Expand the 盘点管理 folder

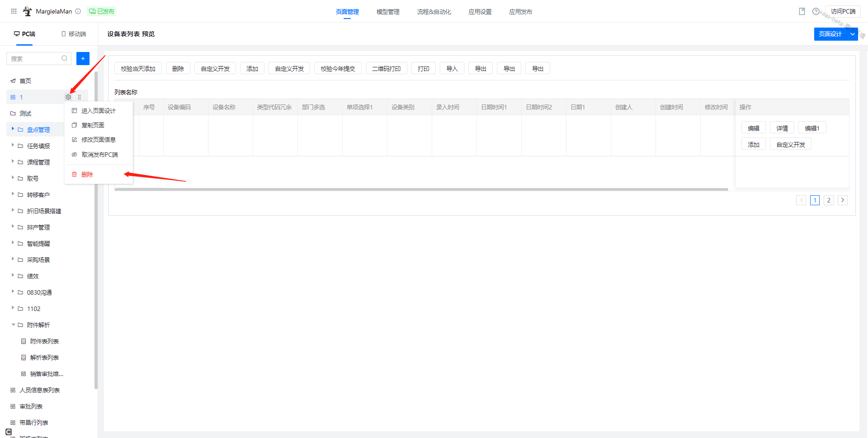click(x=13, y=129)
